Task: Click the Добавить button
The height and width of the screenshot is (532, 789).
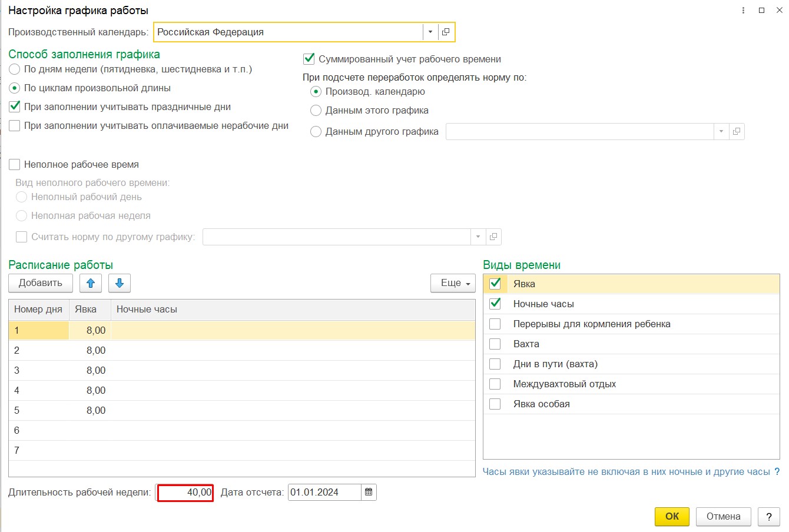Action: pyautogui.click(x=40, y=283)
